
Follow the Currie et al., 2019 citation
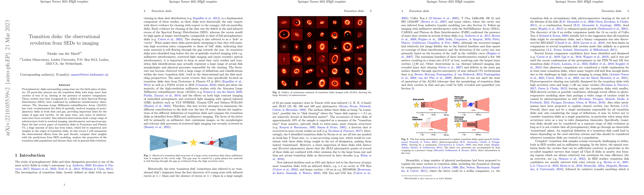click(x=548, y=57)
